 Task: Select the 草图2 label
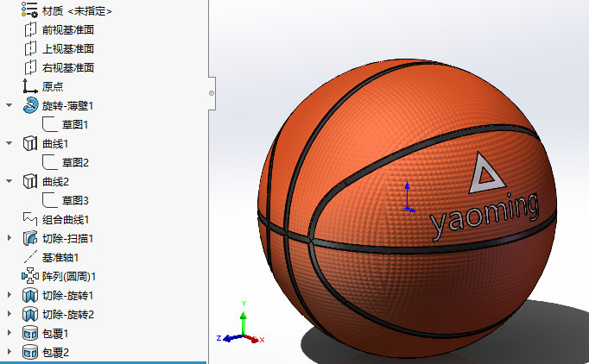pos(75,162)
